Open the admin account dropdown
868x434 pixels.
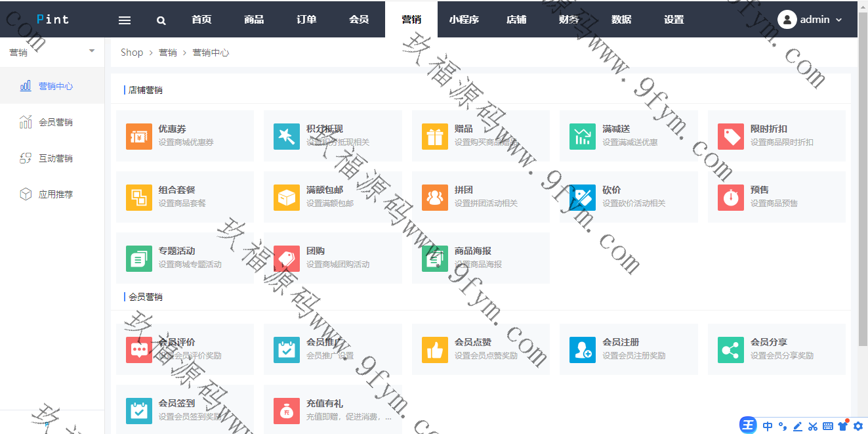pos(810,19)
